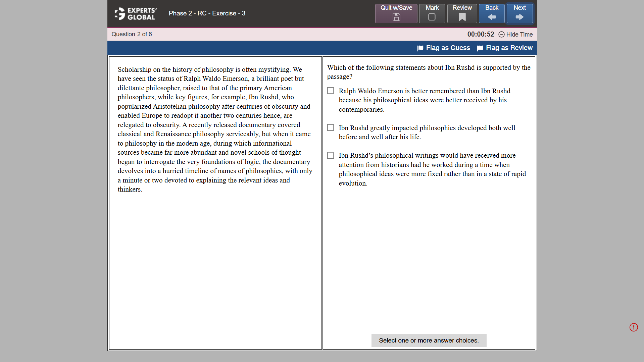This screenshot has width=644, height=362.
Task: Advance with the Next arrow icon
Action: (519, 17)
